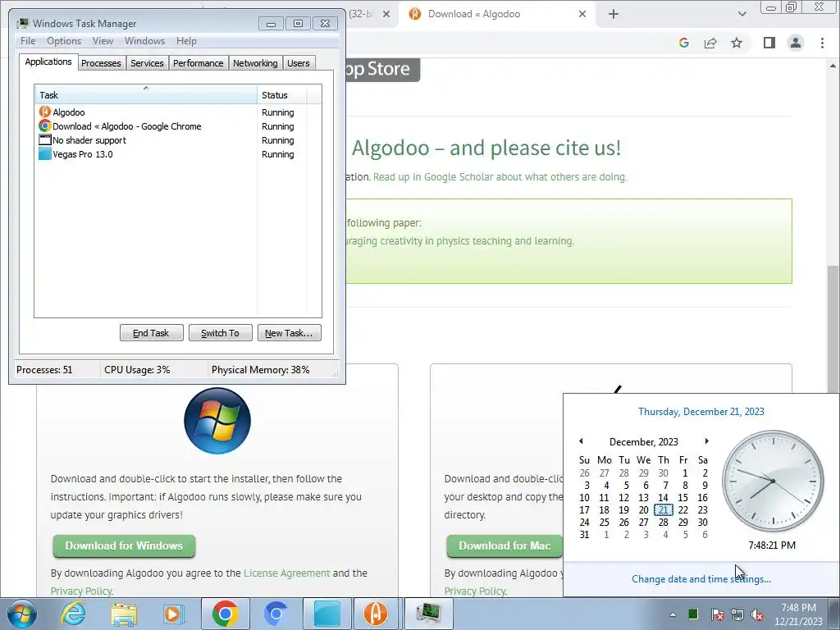Click the Chrome page vertical scrollbar thumb
Screen dimensions: 840x630
[833, 330]
